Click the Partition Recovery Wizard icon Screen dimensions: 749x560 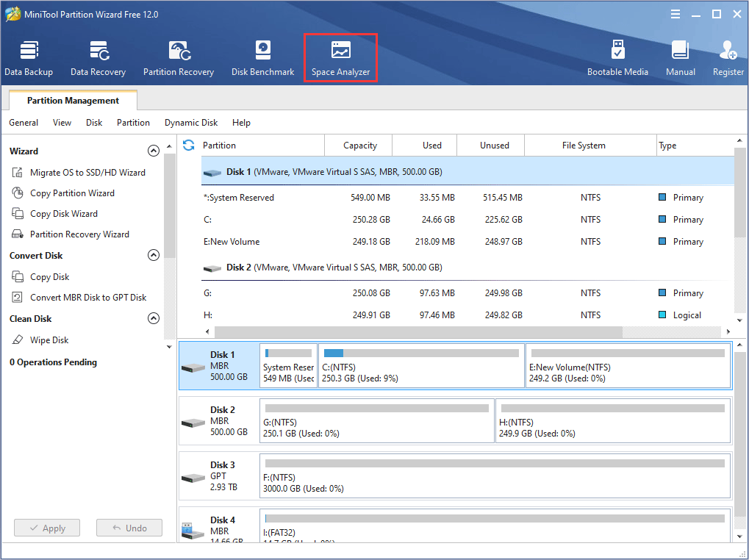coord(17,234)
